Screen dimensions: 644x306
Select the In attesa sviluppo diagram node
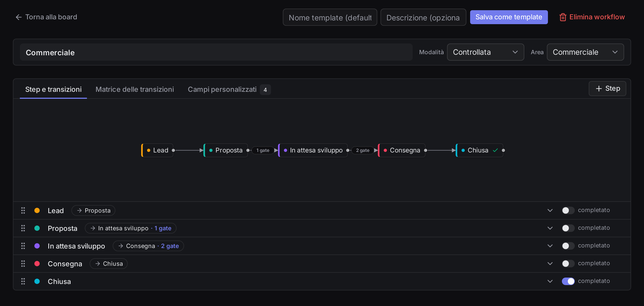[313, 150]
